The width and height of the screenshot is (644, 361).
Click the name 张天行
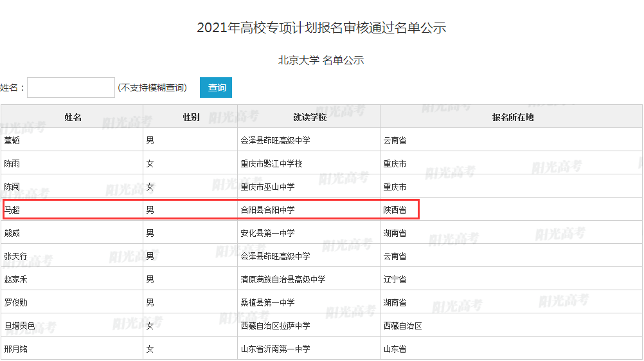point(15,256)
